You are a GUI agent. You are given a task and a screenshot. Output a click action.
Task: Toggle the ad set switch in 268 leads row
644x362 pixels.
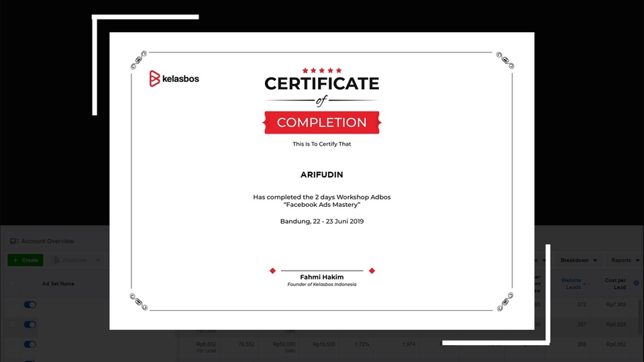tap(30, 345)
